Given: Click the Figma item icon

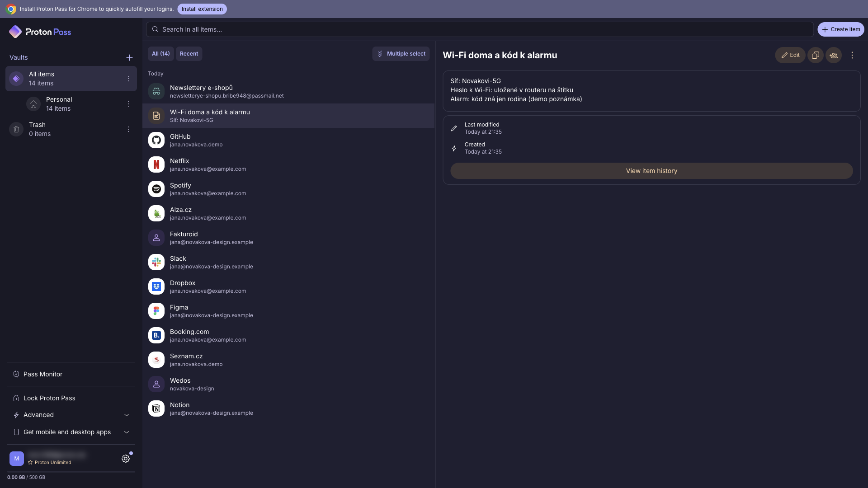Looking at the screenshot, I should tap(156, 311).
